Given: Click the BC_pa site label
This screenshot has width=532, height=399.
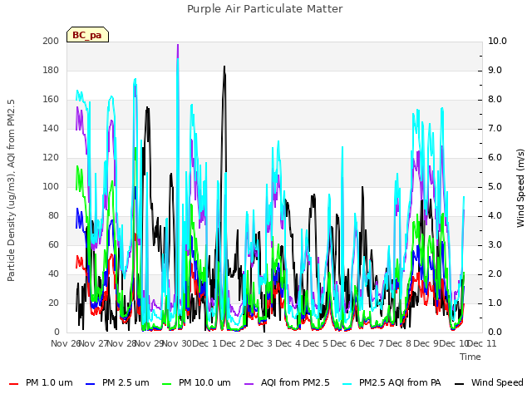Looking at the screenshot, I should [87, 35].
